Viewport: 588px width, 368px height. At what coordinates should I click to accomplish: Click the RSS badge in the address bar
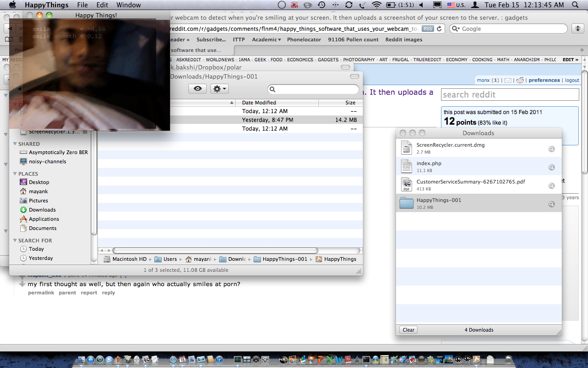click(428, 29)
